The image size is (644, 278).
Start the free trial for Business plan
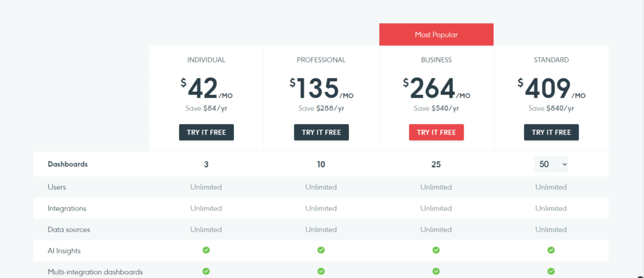point(436,132)
